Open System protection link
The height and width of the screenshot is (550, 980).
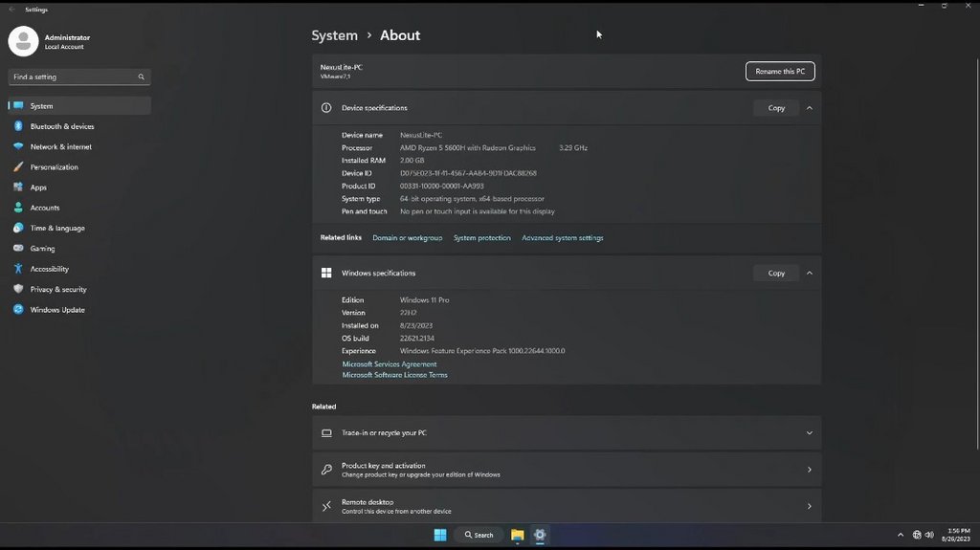pyautogui.click(x=482, y=238)
